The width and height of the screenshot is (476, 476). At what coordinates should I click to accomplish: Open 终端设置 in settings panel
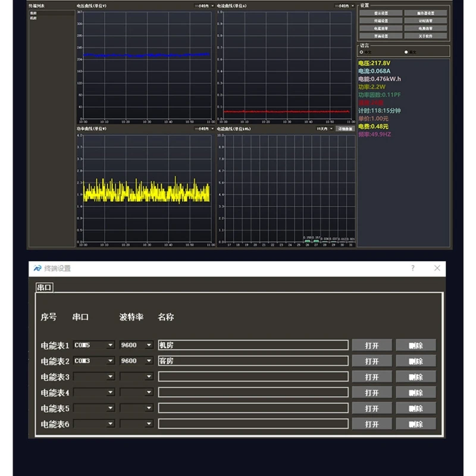point(381,21)
